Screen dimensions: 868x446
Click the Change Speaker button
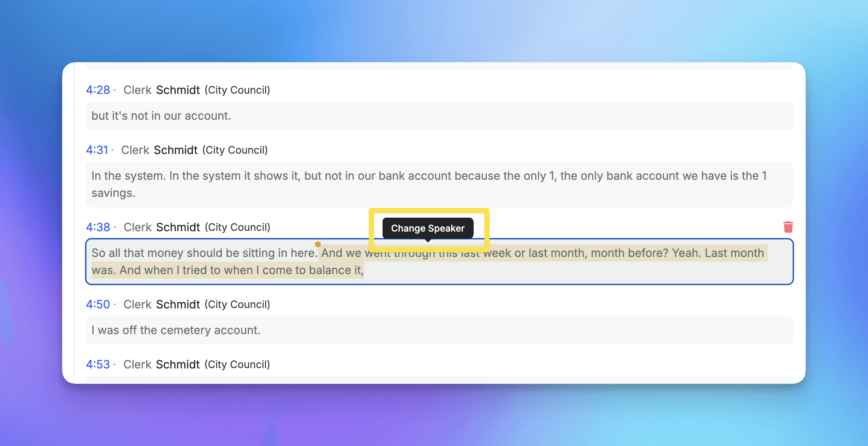click(428, 228)
